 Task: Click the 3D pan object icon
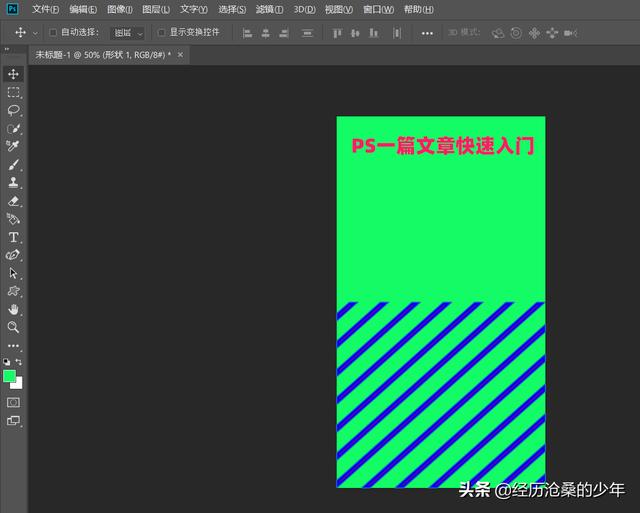click(534, 33)
